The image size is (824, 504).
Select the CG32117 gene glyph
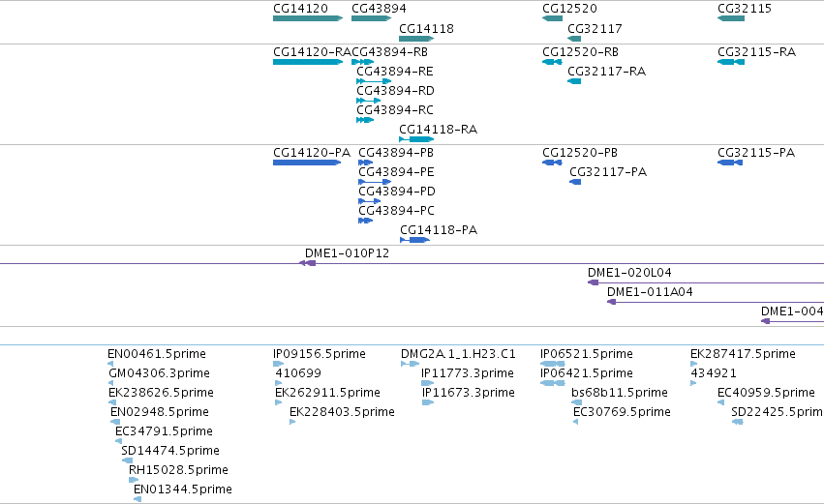574,39
